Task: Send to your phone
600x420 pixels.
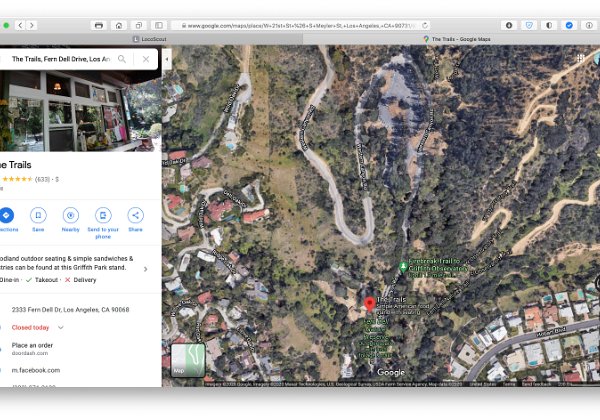Action: click(x=103, y=224)
